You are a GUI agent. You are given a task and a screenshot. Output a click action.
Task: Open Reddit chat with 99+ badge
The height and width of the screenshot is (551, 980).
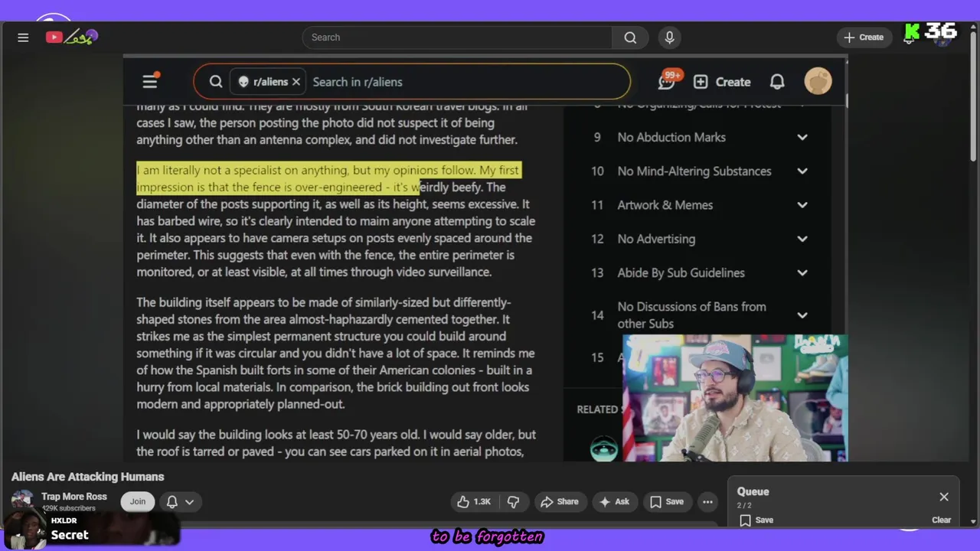click(x=668, y=81)
